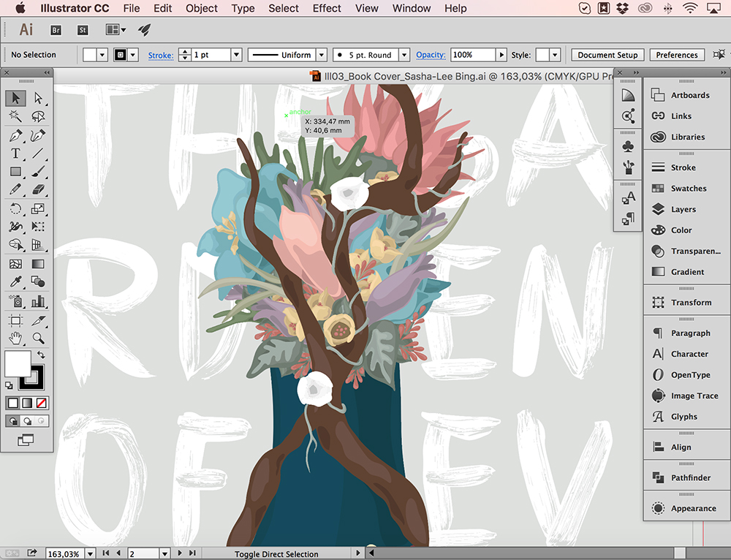Open the stroke weight dropdown
731x560 pixels.
click(236, 54)
